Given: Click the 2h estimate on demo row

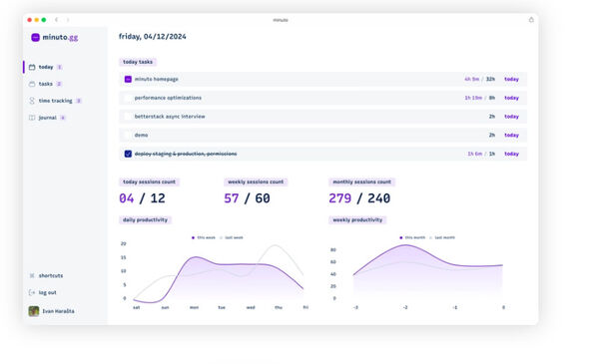Looking at the screenshot, I should pyautogui.click(x=492, y=135).
